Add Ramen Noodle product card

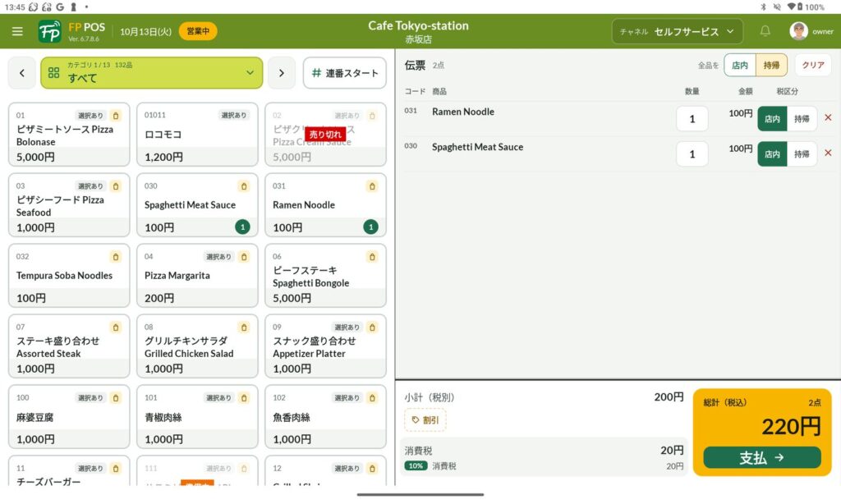click(325, 205)
